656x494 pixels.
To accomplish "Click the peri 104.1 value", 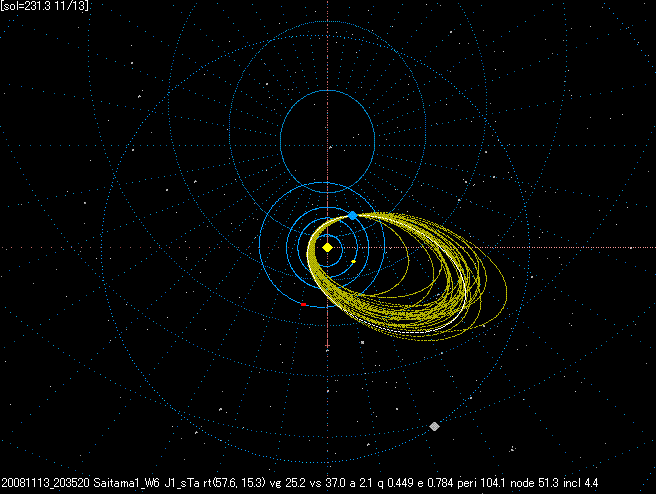I will 481,483.
